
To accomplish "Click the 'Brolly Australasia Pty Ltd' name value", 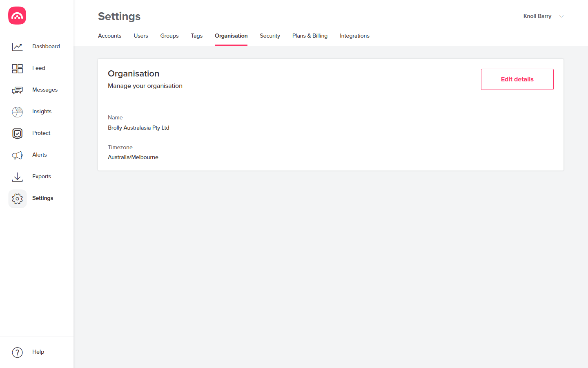I will tap(138, 128).
